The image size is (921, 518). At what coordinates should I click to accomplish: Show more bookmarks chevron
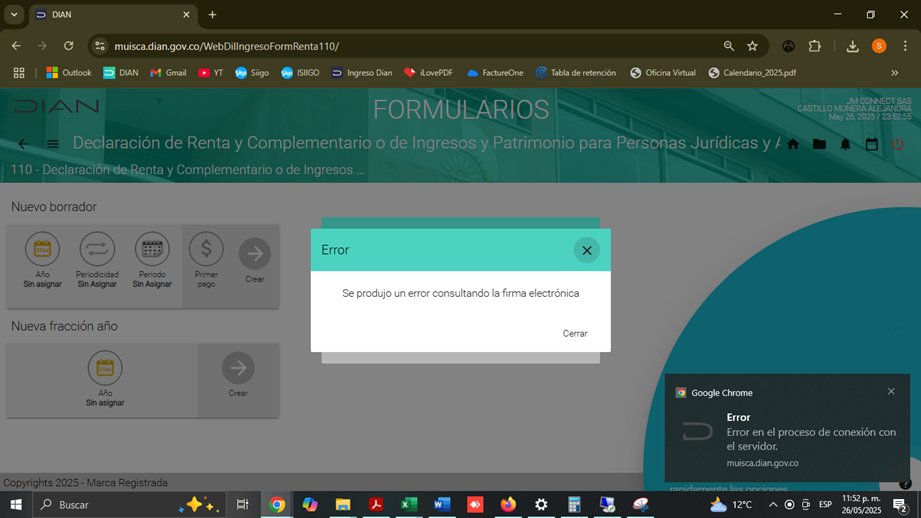tap(895, 73)
